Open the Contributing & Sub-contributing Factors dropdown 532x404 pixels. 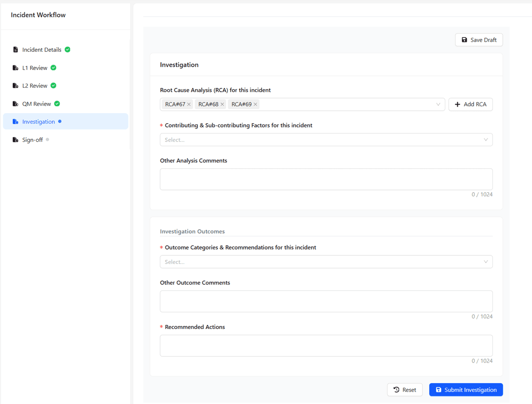[326, 140]
